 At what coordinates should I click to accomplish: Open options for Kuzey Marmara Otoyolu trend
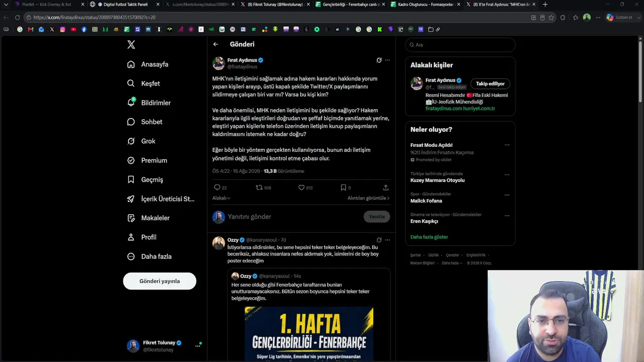point(507,175)
